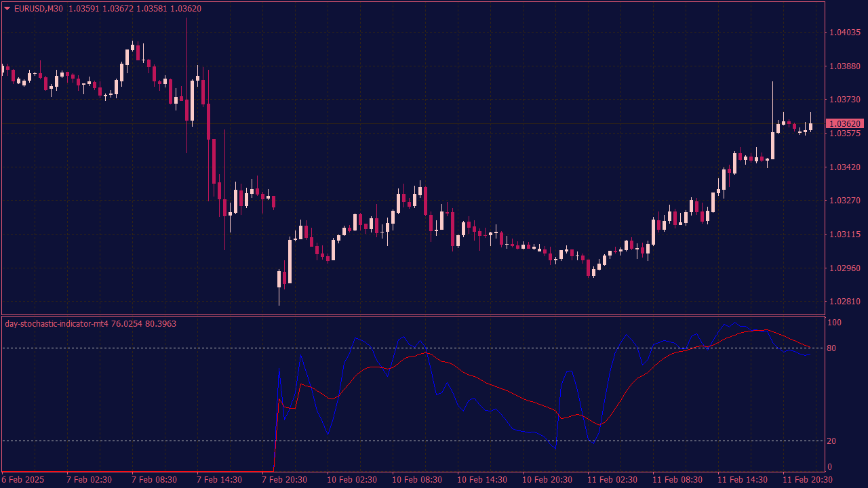Click the 11 Feb 08:30 time label
This screenshot has height=488, width=868.
[x=677, y=480]
